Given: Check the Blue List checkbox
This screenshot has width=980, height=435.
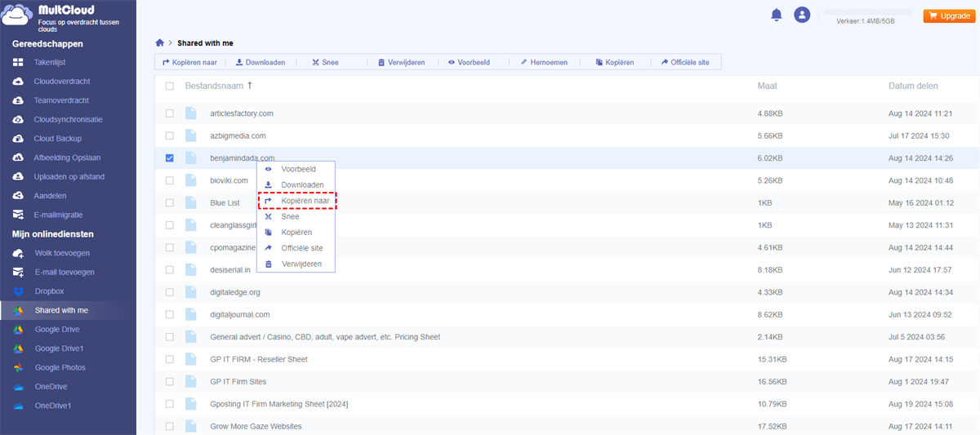Looking at the screenshot, I should click(170, 202).
